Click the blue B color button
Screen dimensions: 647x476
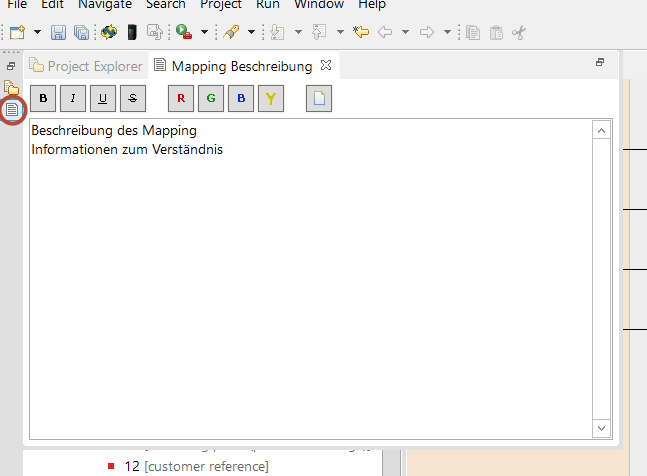tap(240, 98)
